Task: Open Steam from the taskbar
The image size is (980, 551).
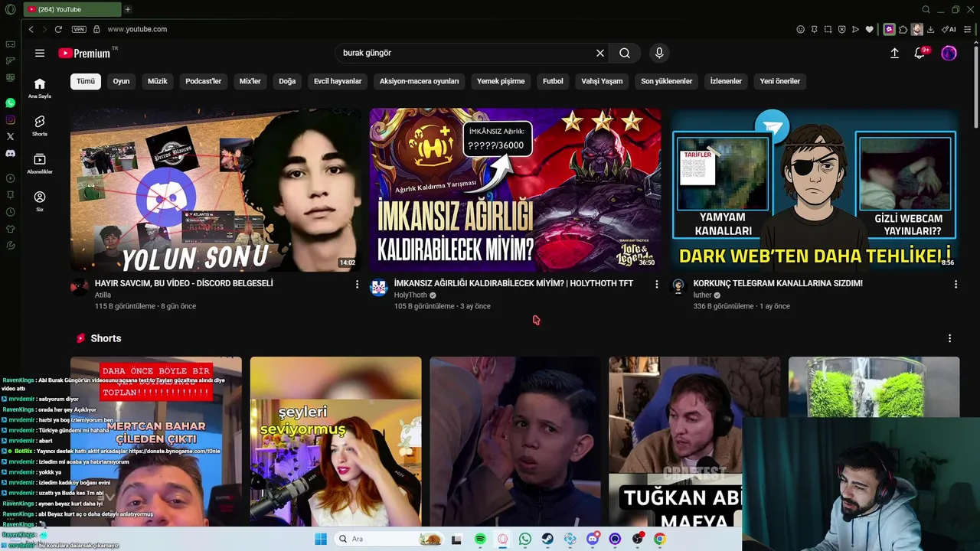Action: (547, 539)
